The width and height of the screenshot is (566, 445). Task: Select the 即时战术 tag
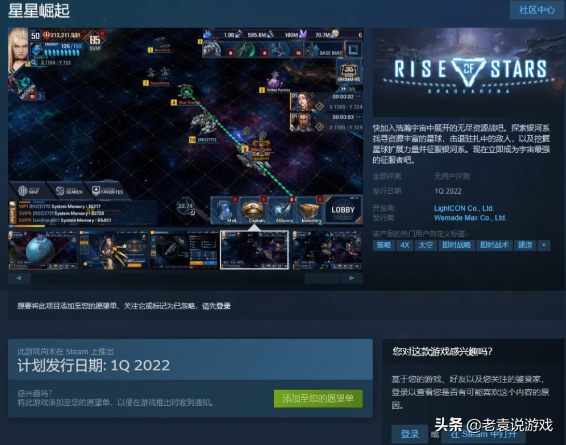pos(494,245)
